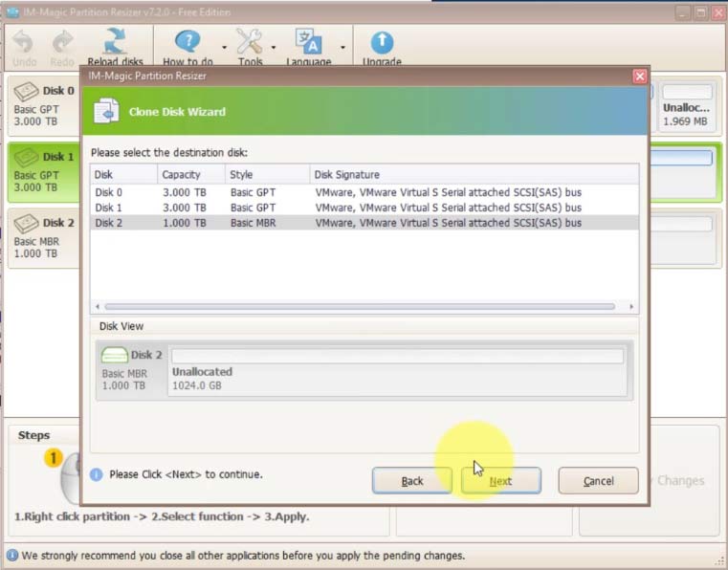This screenshot has height=570, width=728.
Task: Select Disk 1 row in destination list
Action: coord(364,208)
